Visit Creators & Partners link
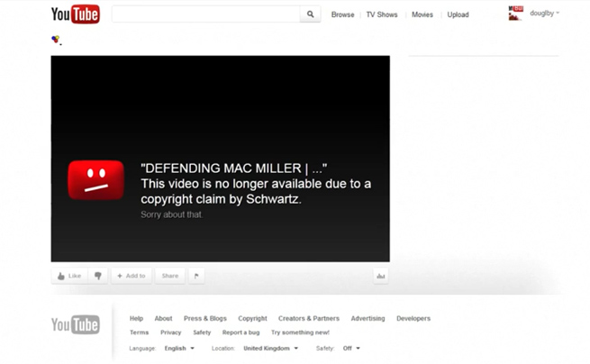 (x=309, y=318)
